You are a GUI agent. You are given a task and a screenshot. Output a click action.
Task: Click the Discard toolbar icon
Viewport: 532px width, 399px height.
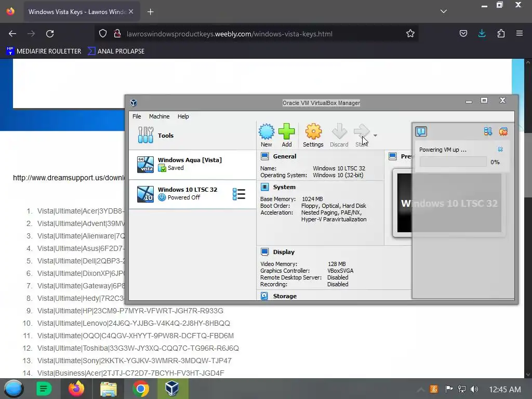339,135
